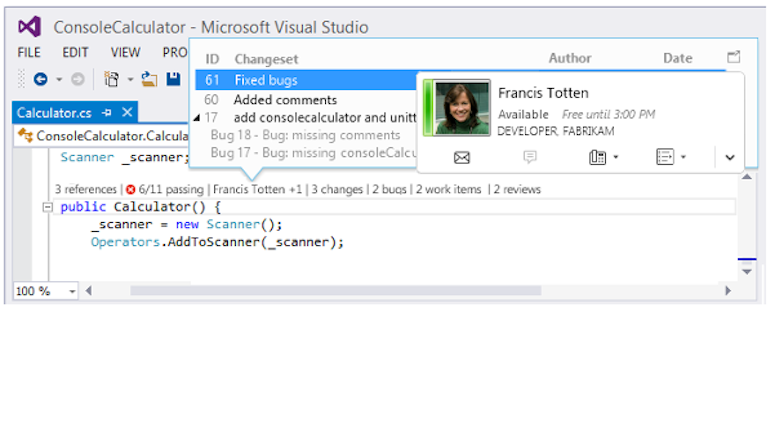This screenshot has height=432, width=767.
Task: Click the horizontal scrollbar left arrow
Action: pyautogui.click(x=89, y=291)
